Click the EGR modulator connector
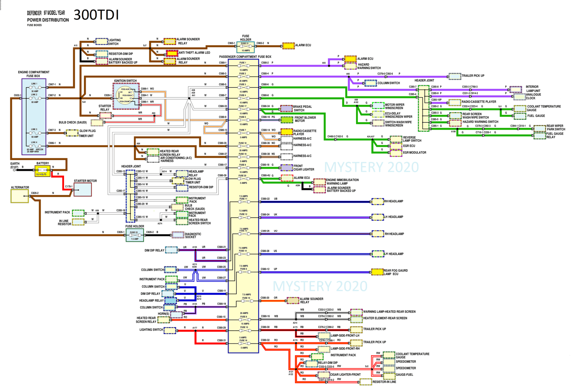The image size is (571, 392). 396,153
